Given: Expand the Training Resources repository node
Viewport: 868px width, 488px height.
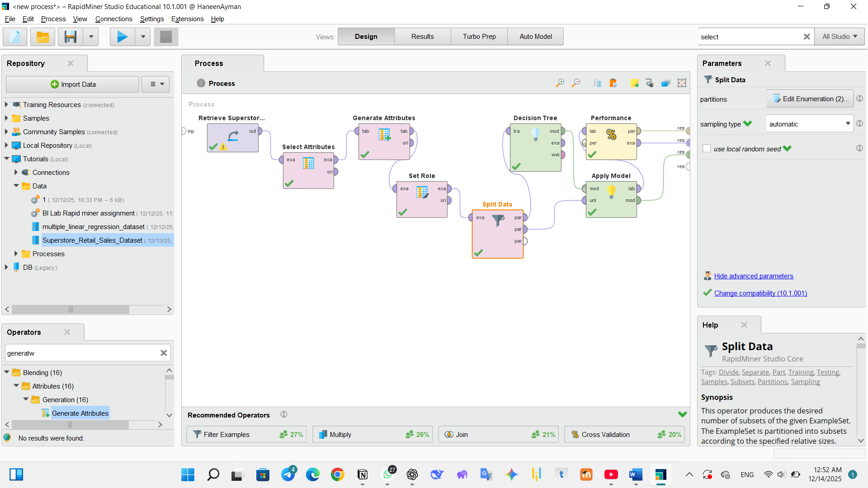Looking at the screenshot, I should pyautogui.click(x=6, y=104).
